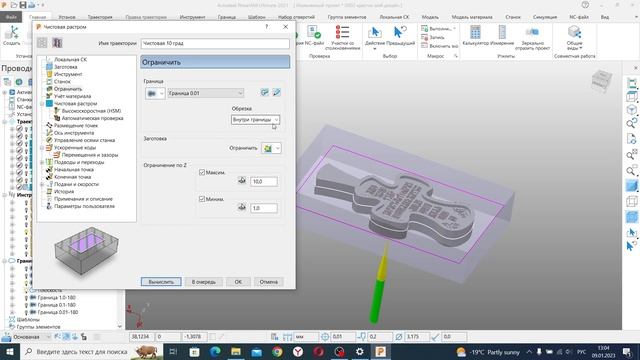Open Chrome from the Windows taskbar
The height and width of the screenshot is (360, 640).
277,351
